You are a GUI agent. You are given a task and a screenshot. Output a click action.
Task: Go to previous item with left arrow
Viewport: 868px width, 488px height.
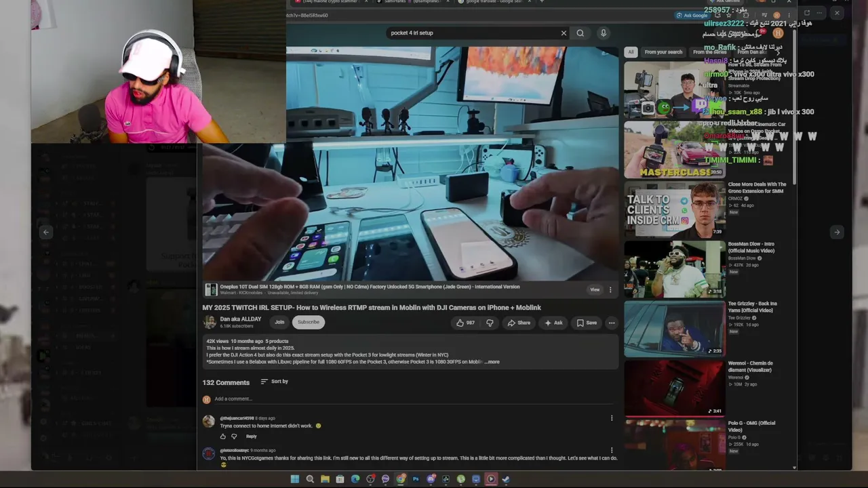coord(46,232)
